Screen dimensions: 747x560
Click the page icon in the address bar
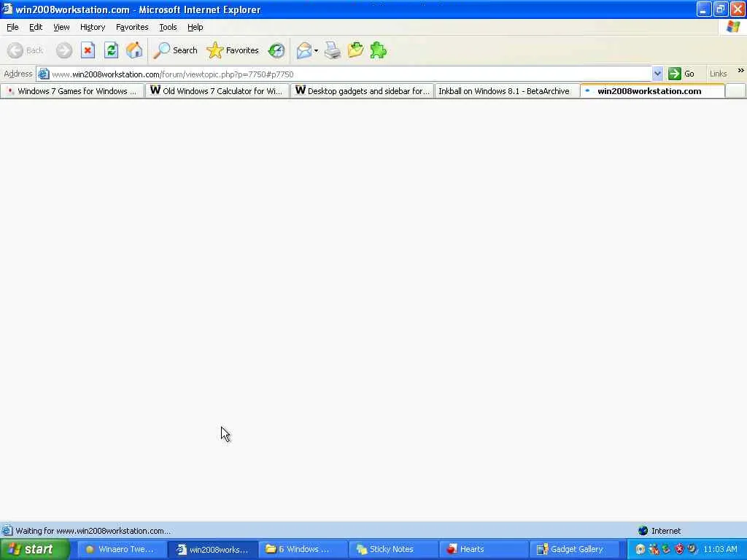pos(44,74)
